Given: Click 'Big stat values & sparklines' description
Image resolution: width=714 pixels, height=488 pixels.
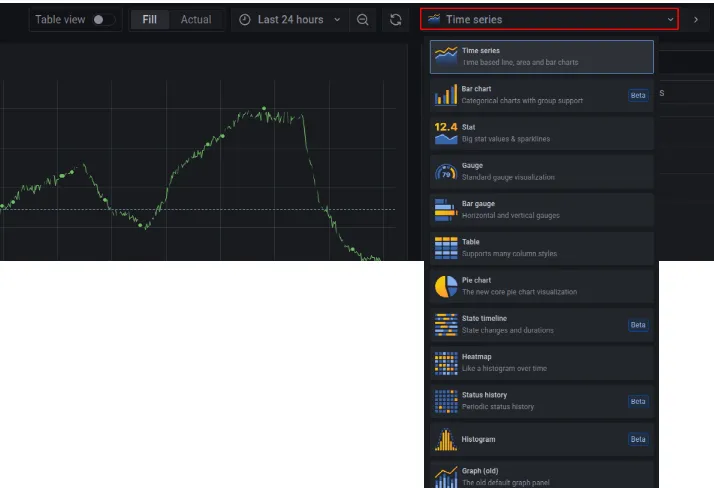Looking at the screenshot, I should click(x=506, y=139).
